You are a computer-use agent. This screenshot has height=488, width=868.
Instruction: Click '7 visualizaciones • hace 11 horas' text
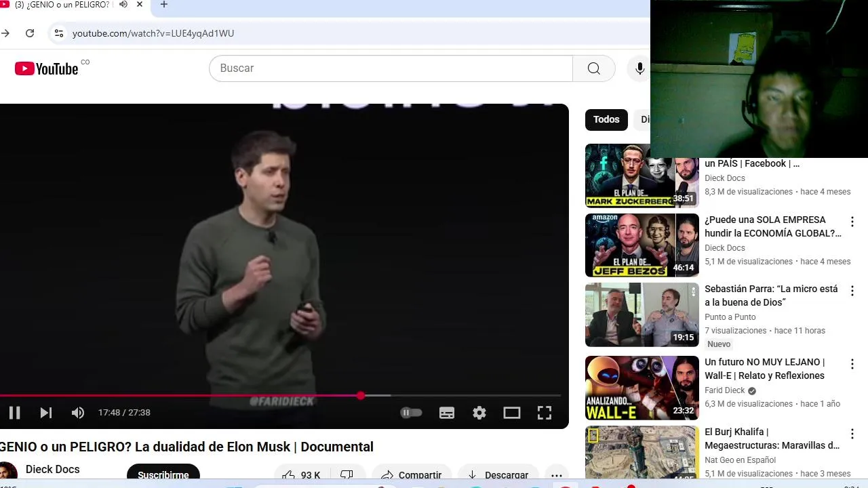765,331
